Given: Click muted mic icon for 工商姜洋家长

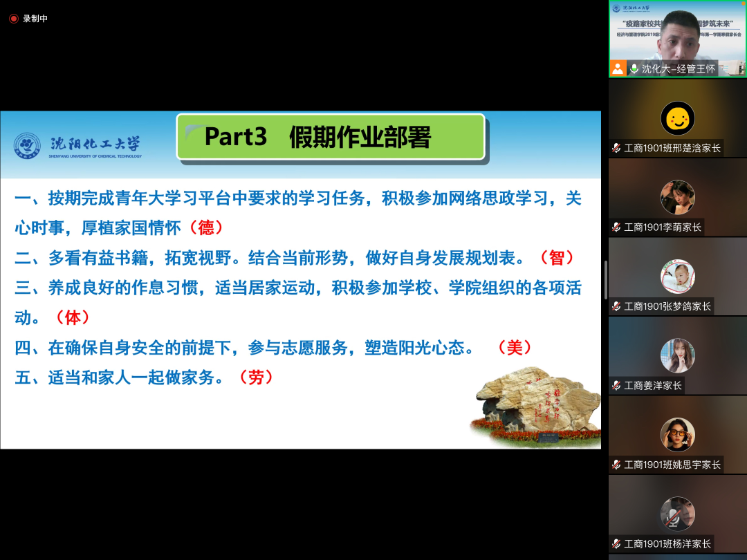Looking at the screenshot, I should (616, 385).
